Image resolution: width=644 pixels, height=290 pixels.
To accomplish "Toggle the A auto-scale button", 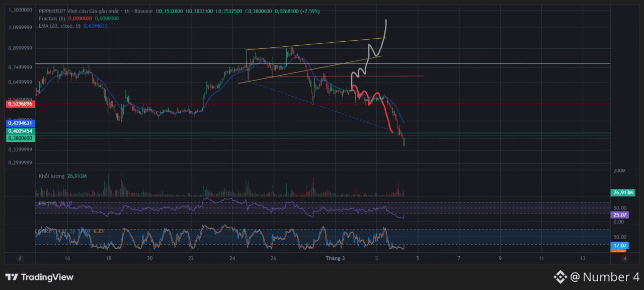I will click(625, 258).
